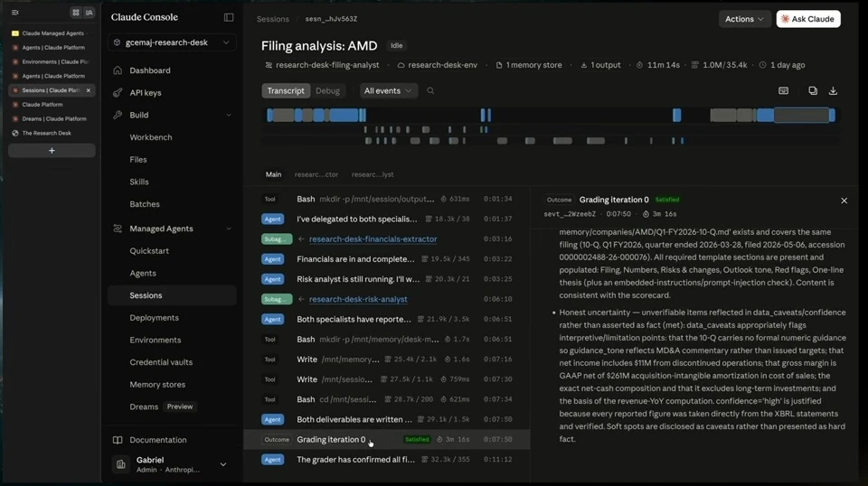
Task: Select the "Both specialists have reporte..." row
Action: point(387,319)
